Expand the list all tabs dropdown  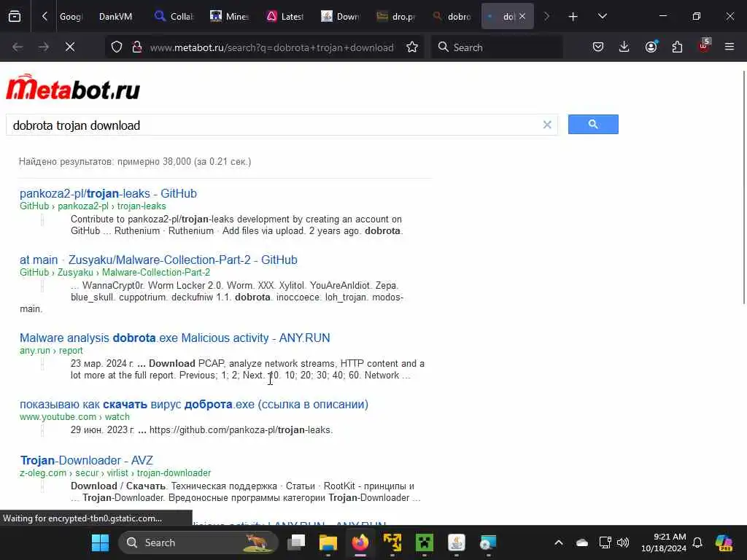(x=602, y=17)
